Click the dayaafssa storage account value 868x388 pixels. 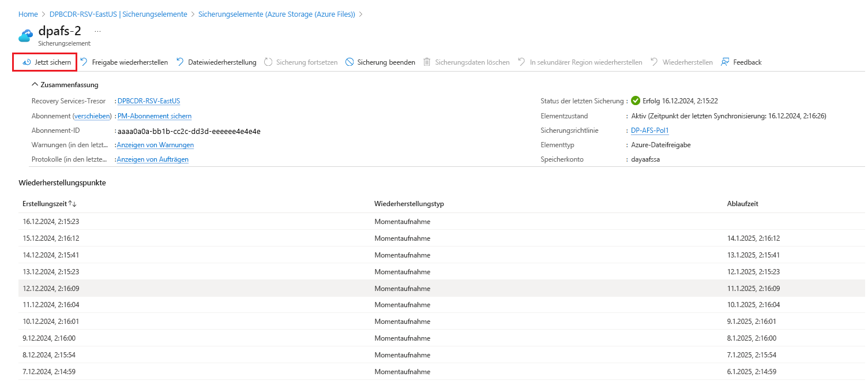point(645,159)
